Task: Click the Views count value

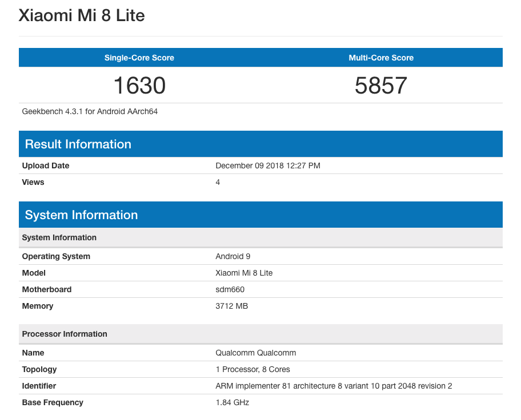Action: [218, 182]
